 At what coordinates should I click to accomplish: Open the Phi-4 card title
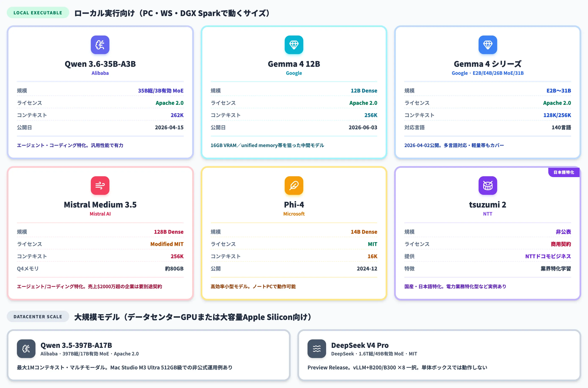pos(294,205)
